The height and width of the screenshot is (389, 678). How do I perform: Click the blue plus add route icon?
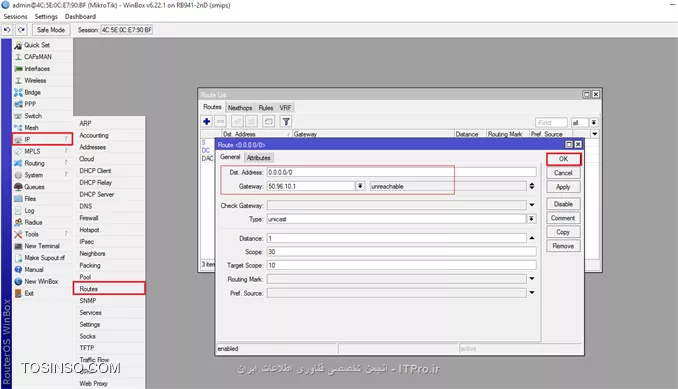pos(207,121)
